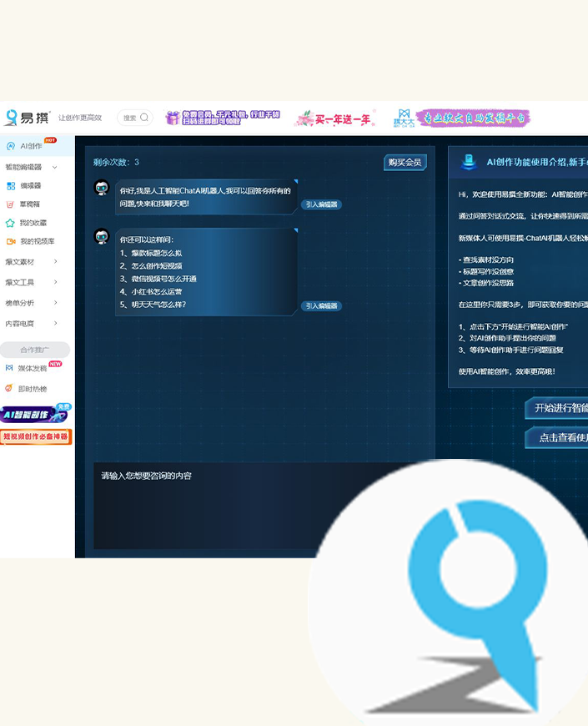Open the 编辑器 icon in sidebar
588x726 pixels.
(x=11, y=186)
